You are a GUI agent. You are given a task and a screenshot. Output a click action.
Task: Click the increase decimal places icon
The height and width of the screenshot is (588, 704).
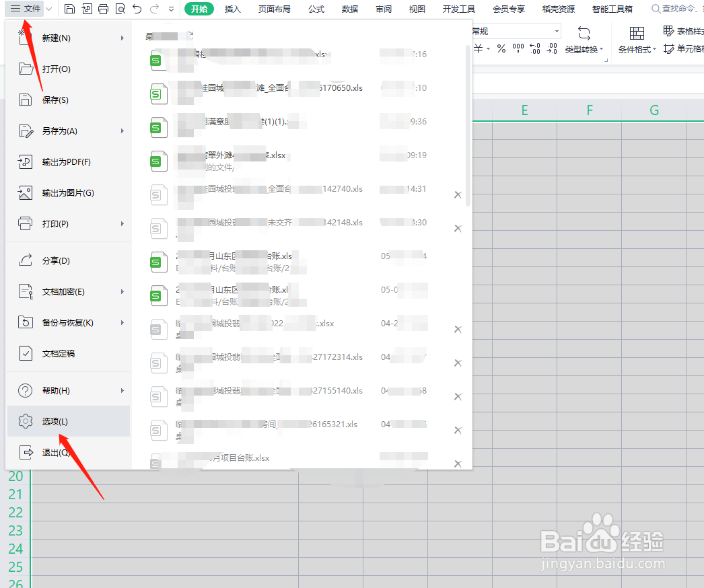(535, 48)
